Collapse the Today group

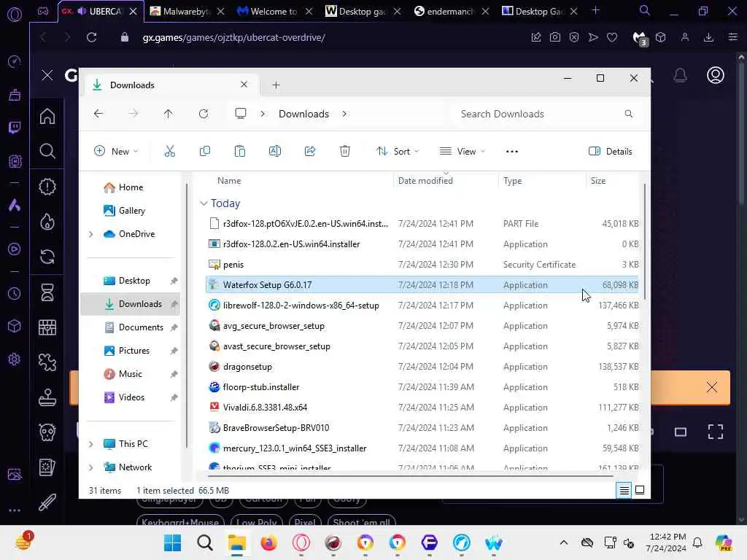pos(204,203)
